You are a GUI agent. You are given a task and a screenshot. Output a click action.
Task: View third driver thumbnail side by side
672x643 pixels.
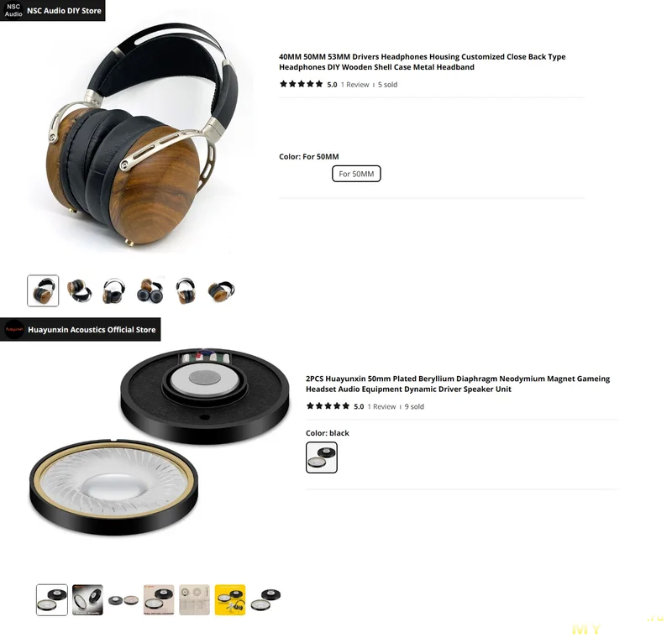coord(123,600)
